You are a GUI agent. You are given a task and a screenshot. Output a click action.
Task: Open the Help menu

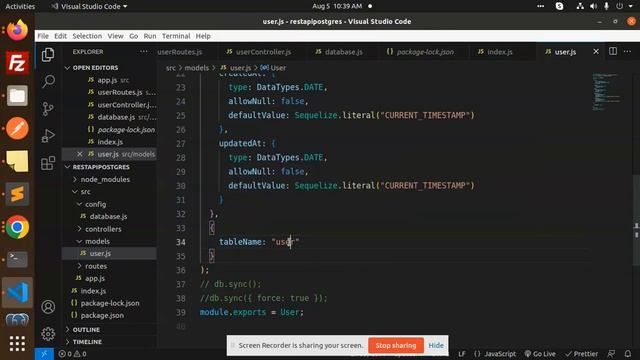coord(203,36)
